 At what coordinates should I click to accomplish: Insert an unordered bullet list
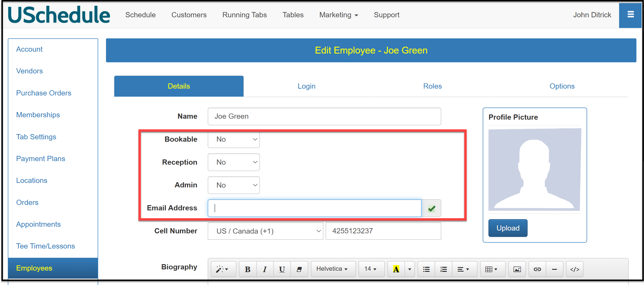coord(426,269)
